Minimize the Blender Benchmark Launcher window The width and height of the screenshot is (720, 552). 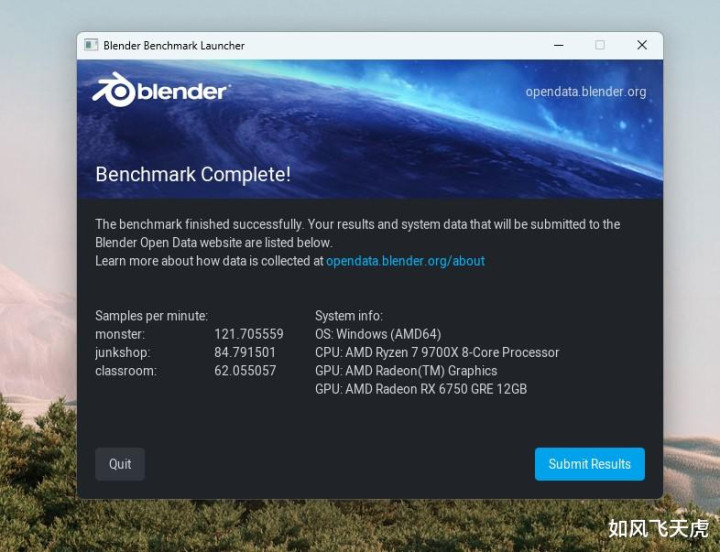(x=559, y=45)
